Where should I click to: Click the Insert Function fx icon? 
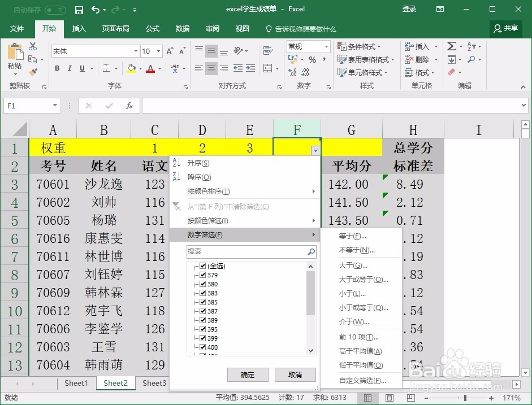129,106
